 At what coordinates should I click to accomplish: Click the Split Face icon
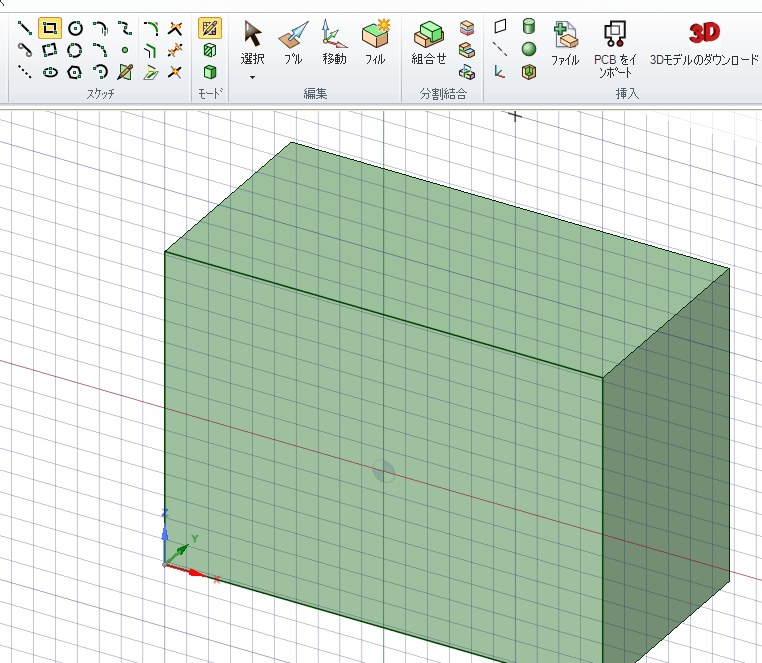467,50
